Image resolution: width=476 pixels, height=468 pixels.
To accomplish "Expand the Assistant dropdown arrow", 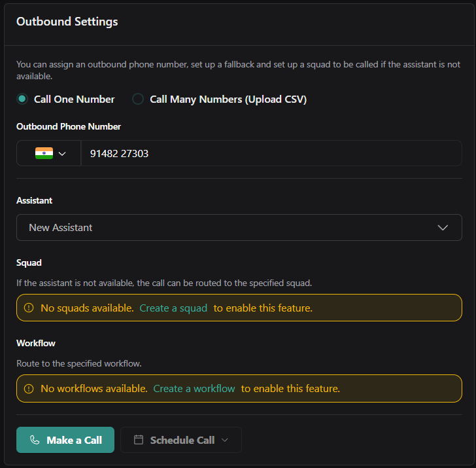I will pos(443,228).
